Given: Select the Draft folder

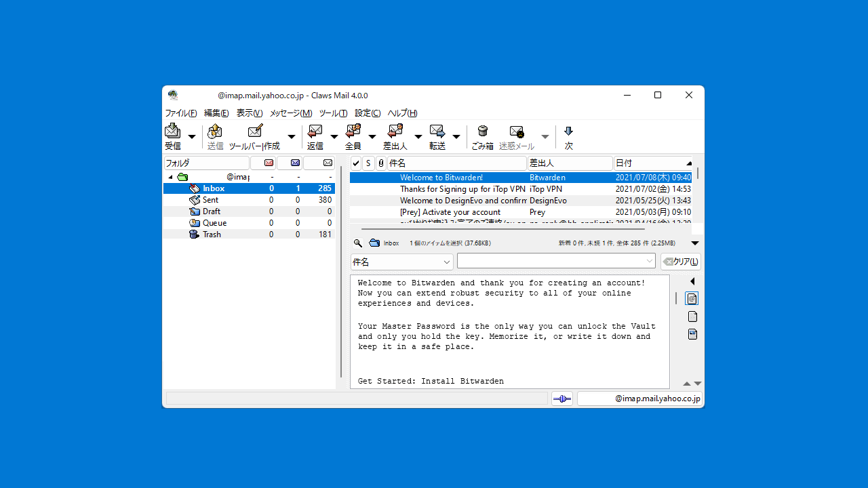Looking at the screenshot, I should click(x=249, y=211).
